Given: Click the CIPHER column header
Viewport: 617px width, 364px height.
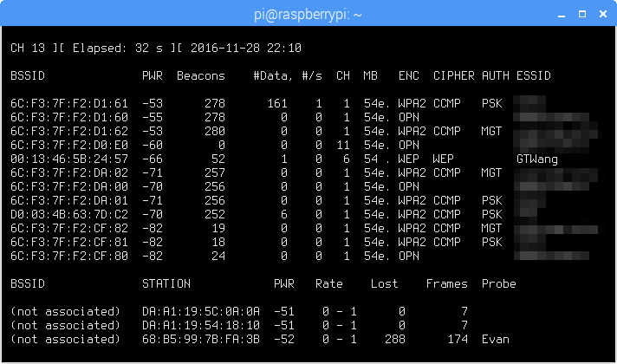Looking at the screenshot, I should coord(453,76).
